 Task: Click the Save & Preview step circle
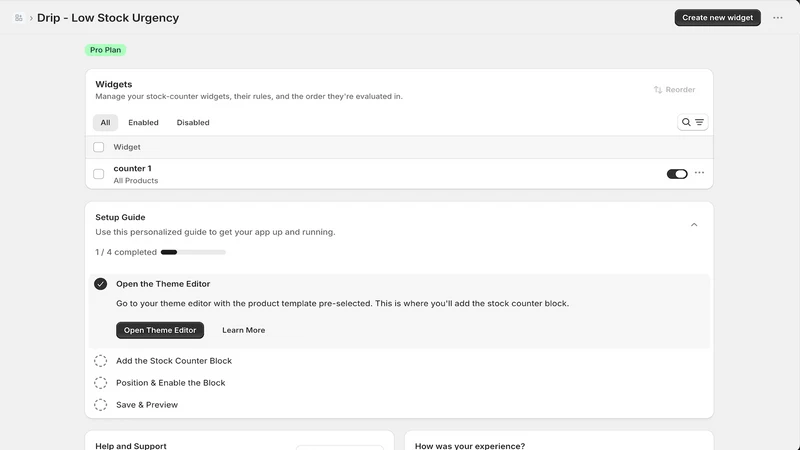point(101,405)
